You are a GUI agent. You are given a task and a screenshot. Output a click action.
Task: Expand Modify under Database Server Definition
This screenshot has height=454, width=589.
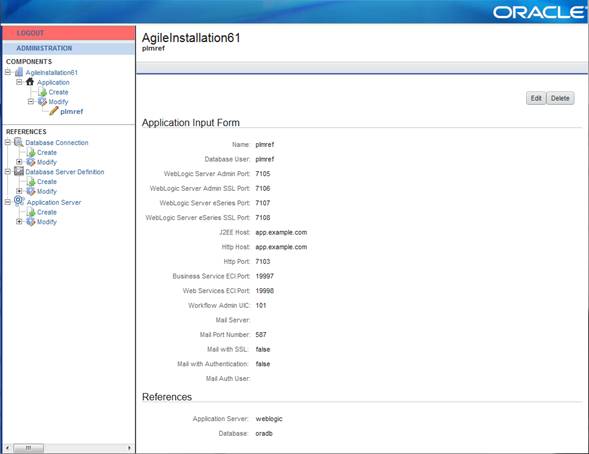19,191
